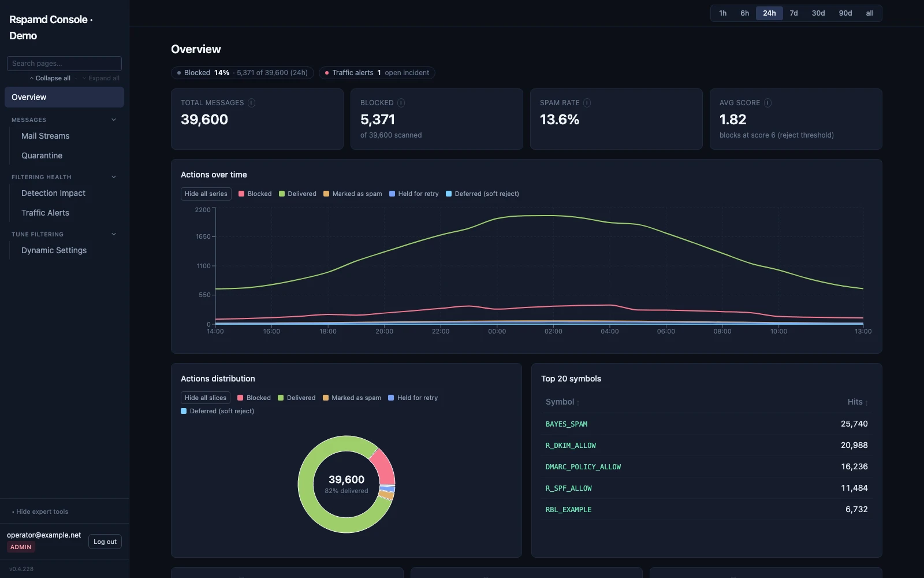924x578 pixels.
Task: Sort symbols table by Symbol column
Action: click(562, 402)
